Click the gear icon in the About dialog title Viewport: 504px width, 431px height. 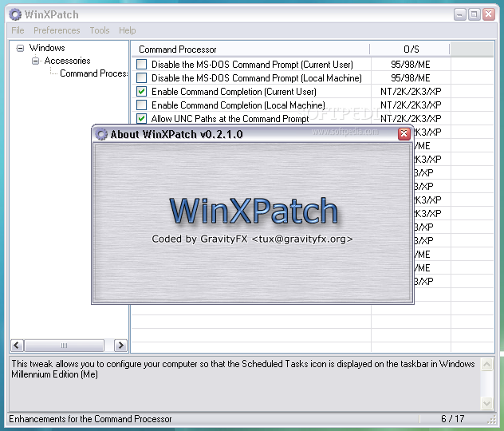point(101,134)
